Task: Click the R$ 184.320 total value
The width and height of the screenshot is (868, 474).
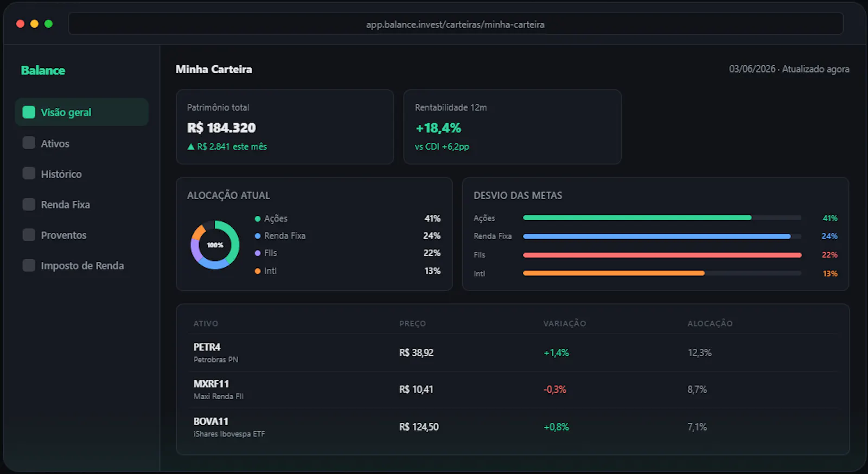Action: (221, 128)
